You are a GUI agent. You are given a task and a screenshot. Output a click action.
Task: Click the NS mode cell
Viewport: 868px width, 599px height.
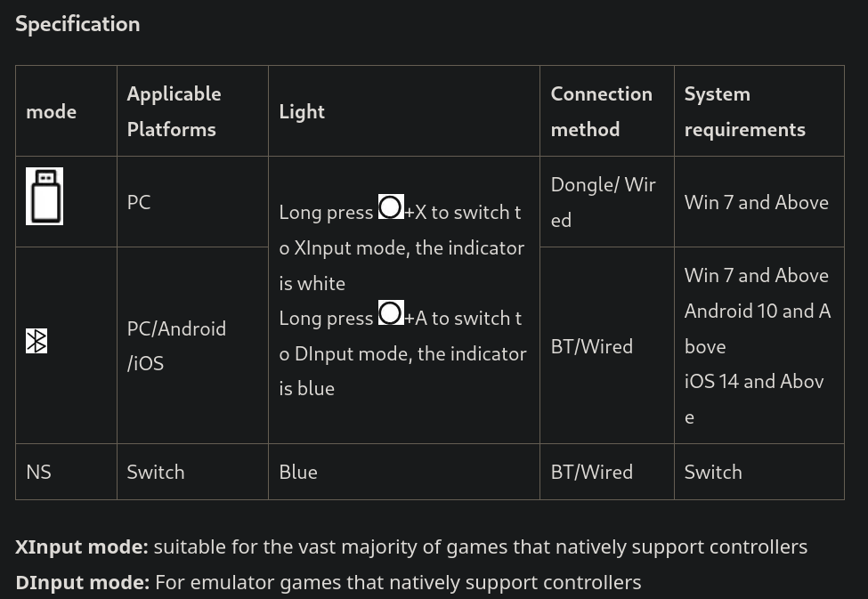click(38, 472)
